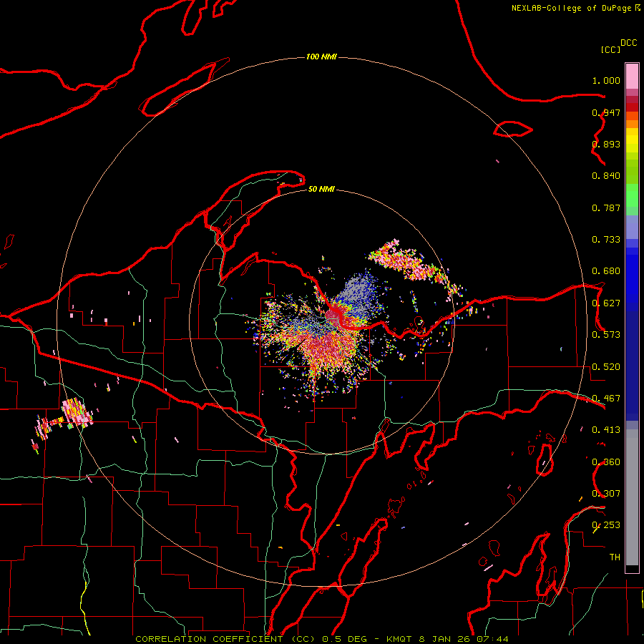Click the 50 NMI range ring label

[321, 189]
